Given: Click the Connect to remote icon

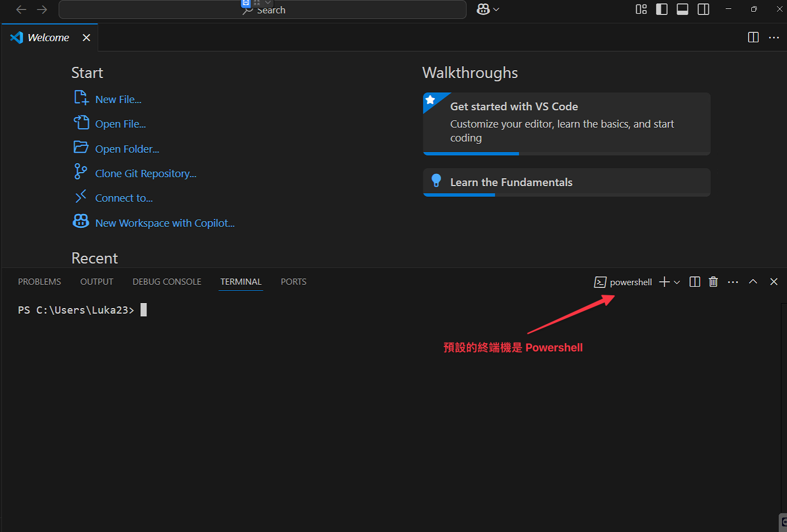Looking at the screenshot, I should tap(81, 196).
